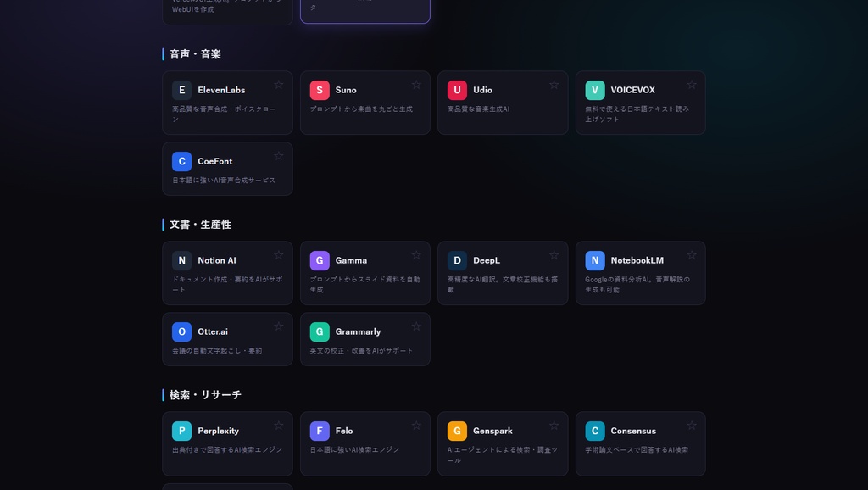The width and height of the screenshot is (868, 490).
Task: Toggle the Felo favorite star
Action: [x=416, y=426]
